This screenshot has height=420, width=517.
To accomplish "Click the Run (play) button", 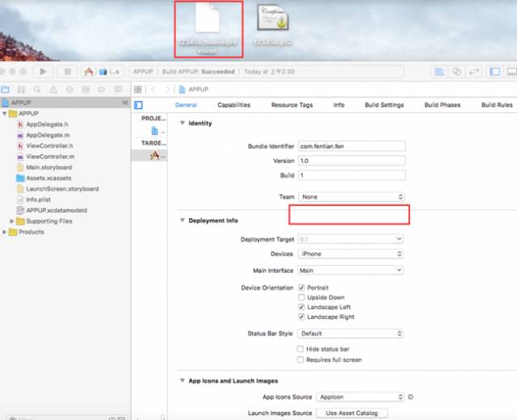I will (43, 72).
